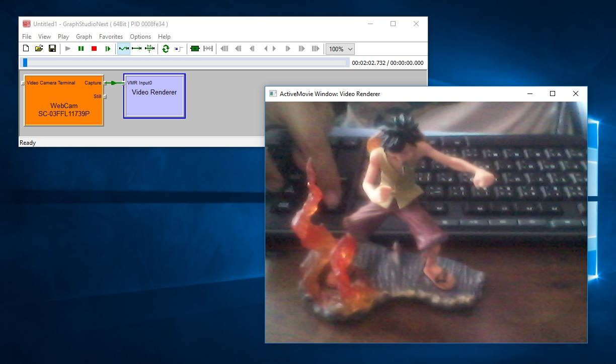Click the GraphStudioNext app icon in title bar
Screen dimensions: 616x364
27,24
